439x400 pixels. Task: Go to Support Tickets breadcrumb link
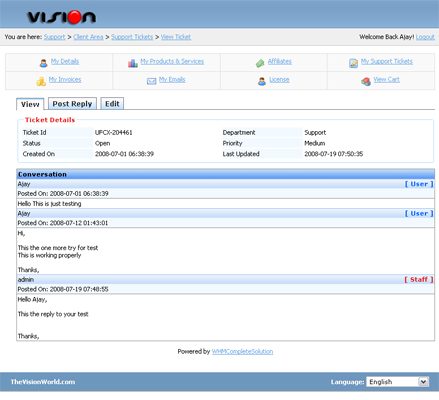[x=132, y=37]
